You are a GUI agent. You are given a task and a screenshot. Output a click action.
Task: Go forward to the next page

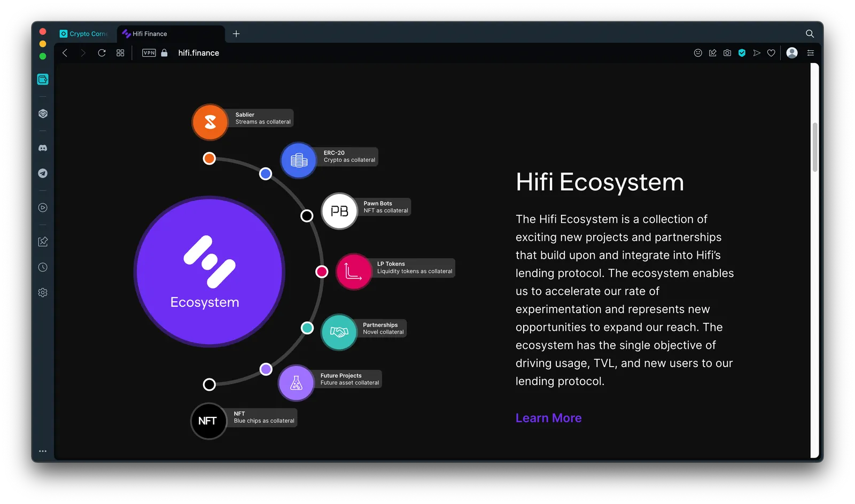[x=83, y=53]
